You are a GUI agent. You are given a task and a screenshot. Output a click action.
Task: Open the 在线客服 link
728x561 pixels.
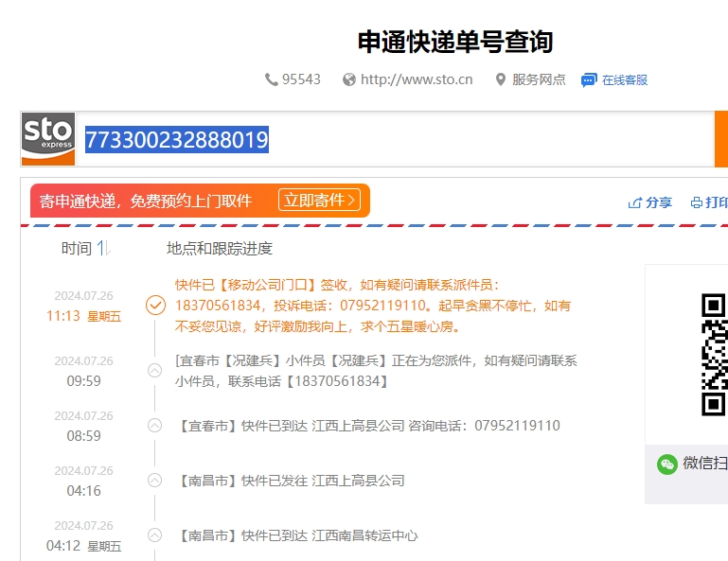[625, 79]
